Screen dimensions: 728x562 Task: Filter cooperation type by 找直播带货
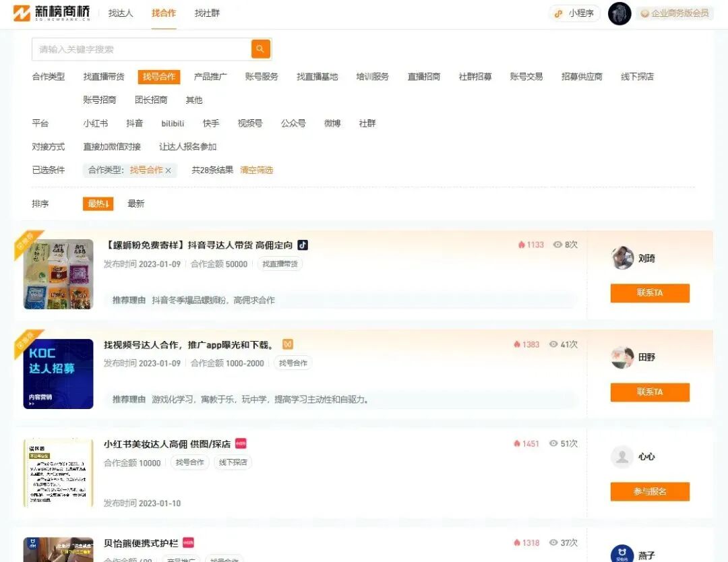[104, 77]
